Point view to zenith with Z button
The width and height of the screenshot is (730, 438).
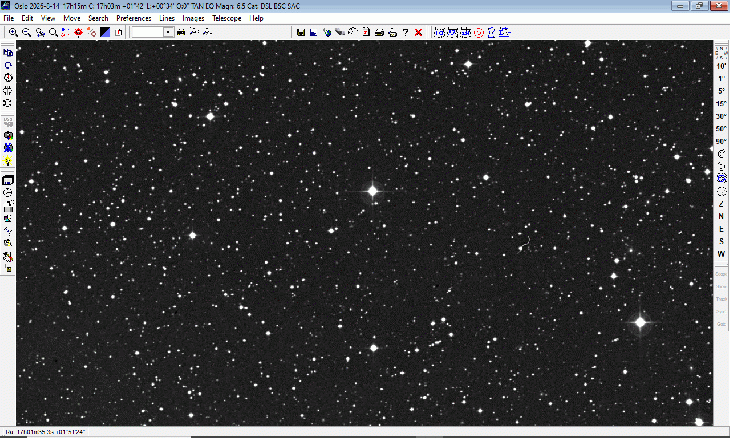721,204
